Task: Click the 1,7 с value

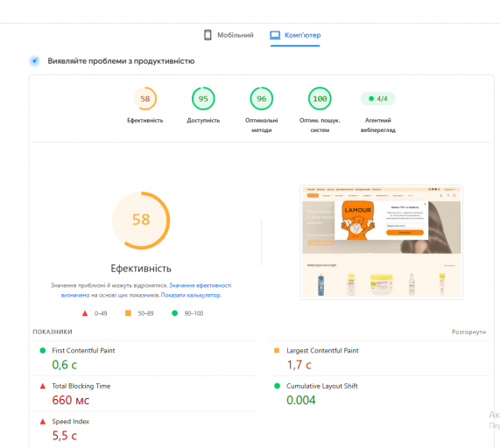Action: (x=299, y=365)
